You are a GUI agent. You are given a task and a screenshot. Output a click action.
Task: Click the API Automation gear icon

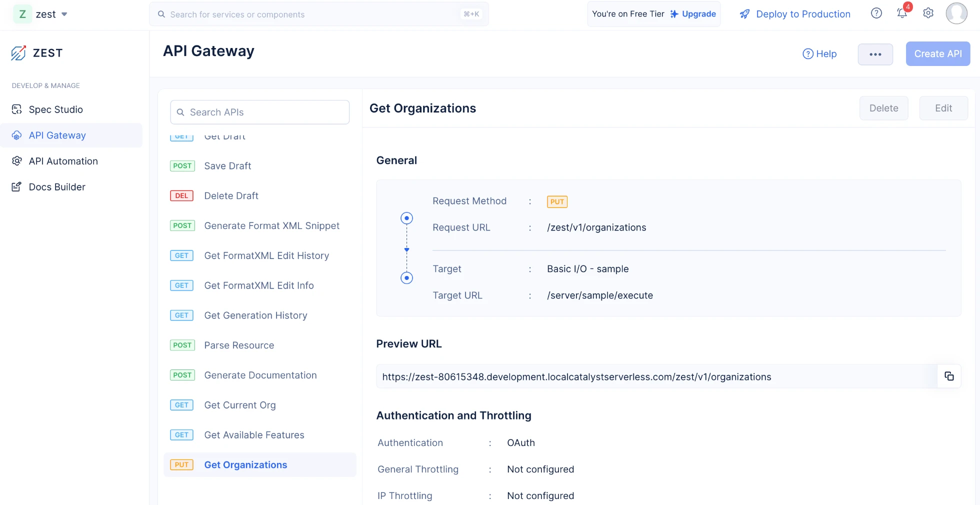tap(16, 161)
